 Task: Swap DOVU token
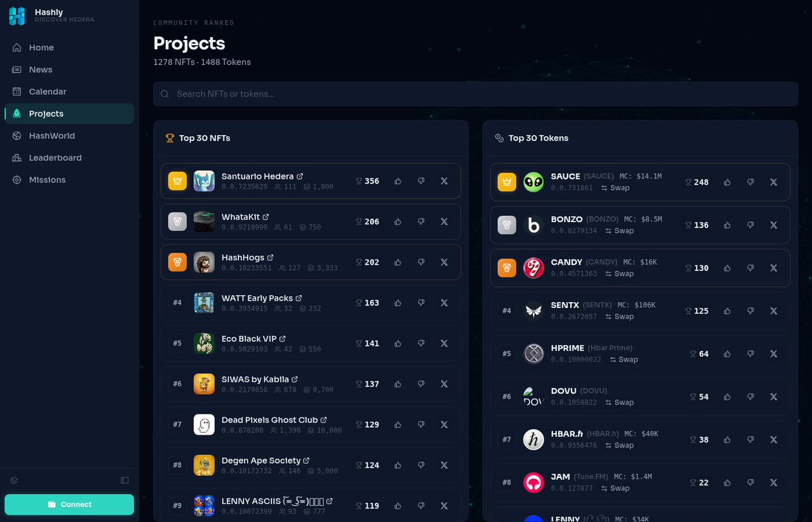(x=620, y=402)
